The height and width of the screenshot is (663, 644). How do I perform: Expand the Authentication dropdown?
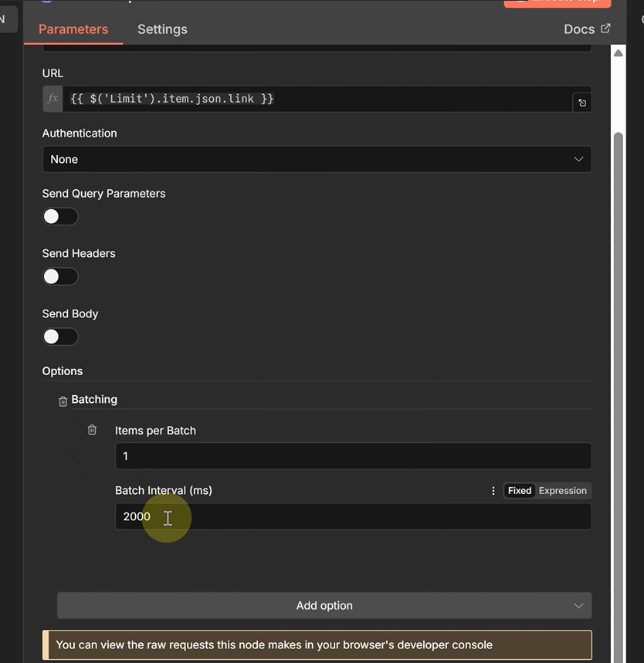[317, 159]
